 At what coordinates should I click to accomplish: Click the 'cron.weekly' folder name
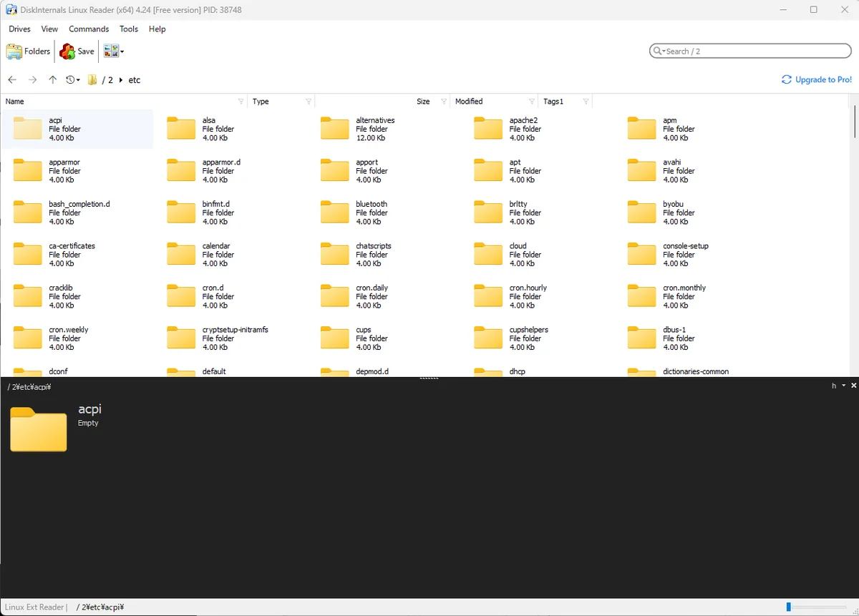[69, 330]
